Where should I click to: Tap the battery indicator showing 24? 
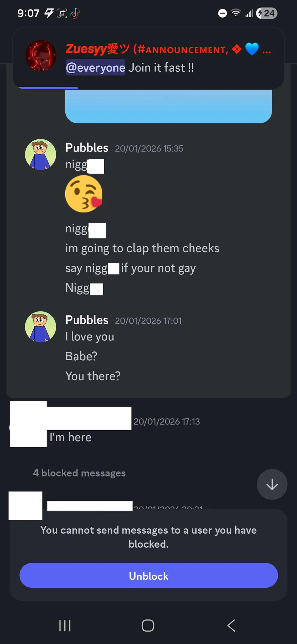(267, 13)
